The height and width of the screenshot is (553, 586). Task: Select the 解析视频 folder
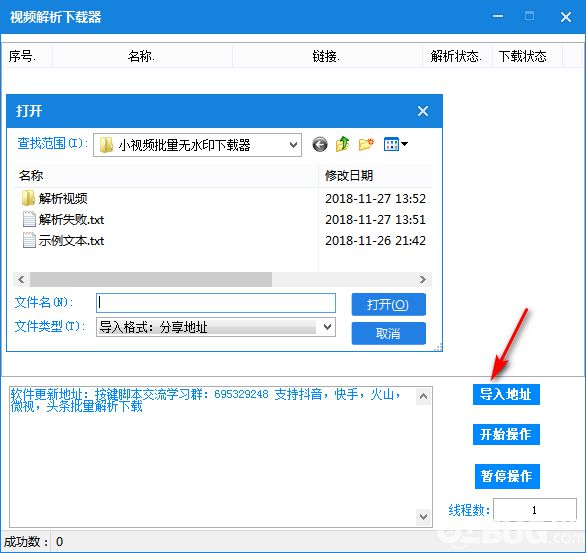point(55,198)
